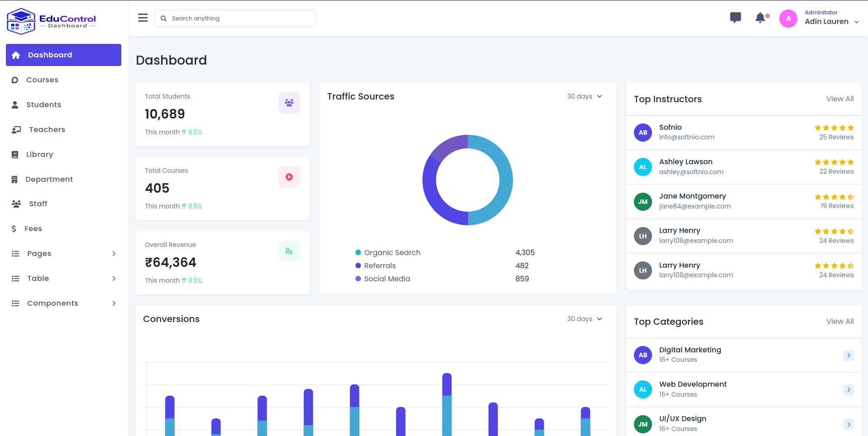868x436 pixels.
Task: Click Jane Montgomery's 19 Reviews text
Action: 837,206
